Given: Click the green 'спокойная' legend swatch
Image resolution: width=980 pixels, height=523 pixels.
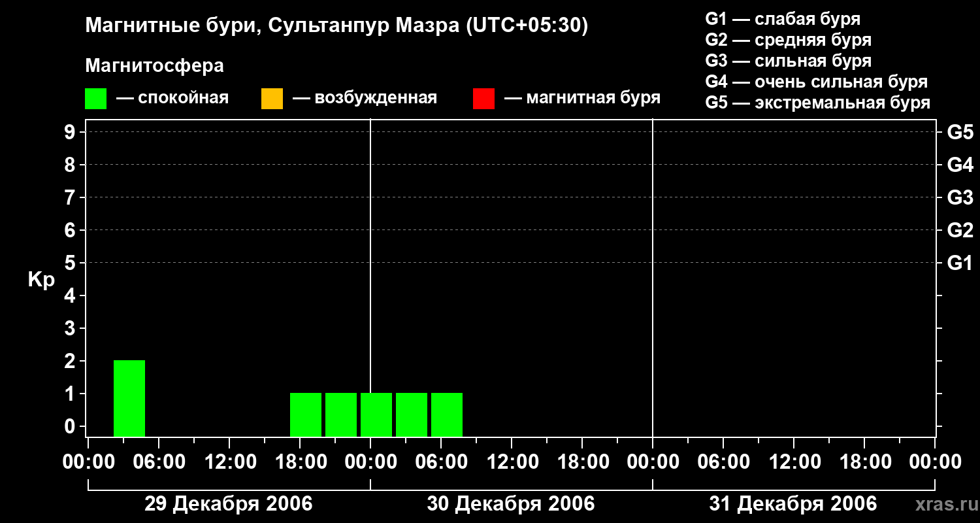Looking at the screenshot, I should [x=95, y=98].
